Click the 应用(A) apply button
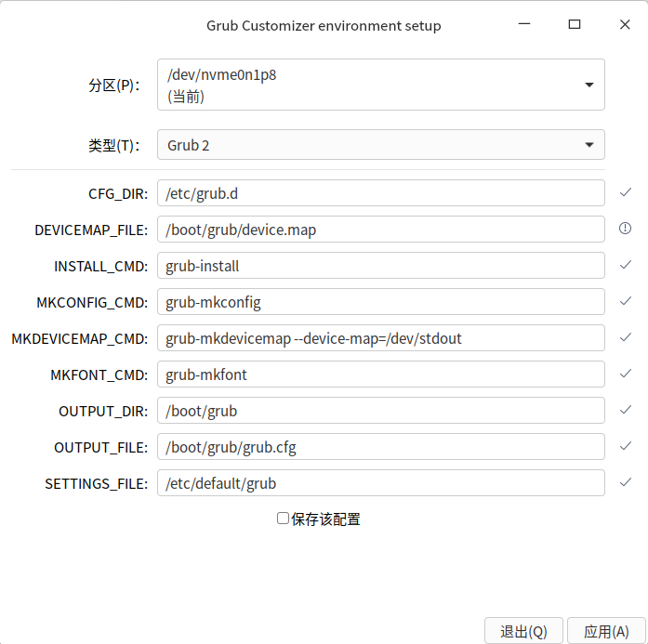Image resolution: width=648 pixels, height=644 pixels. [606, 631]
